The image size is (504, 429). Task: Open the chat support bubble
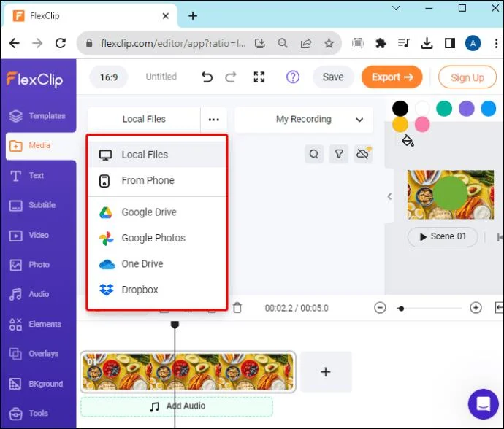[483, 404]
